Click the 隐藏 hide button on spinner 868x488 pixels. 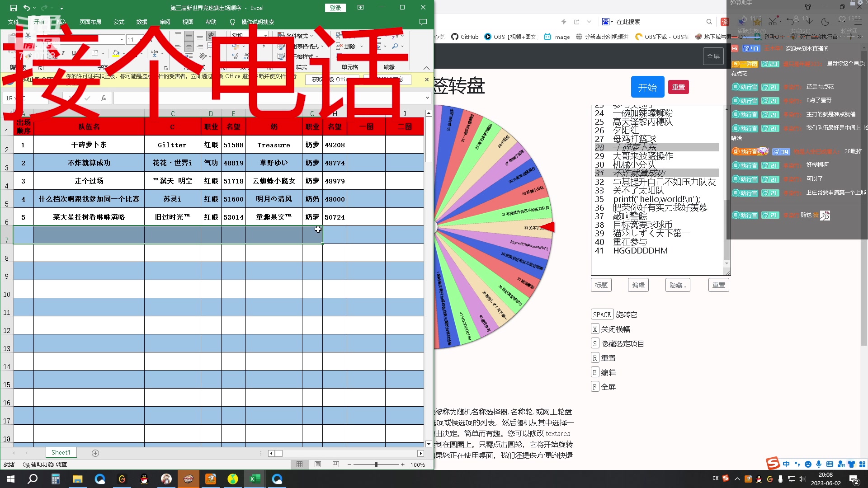[678, 285]
